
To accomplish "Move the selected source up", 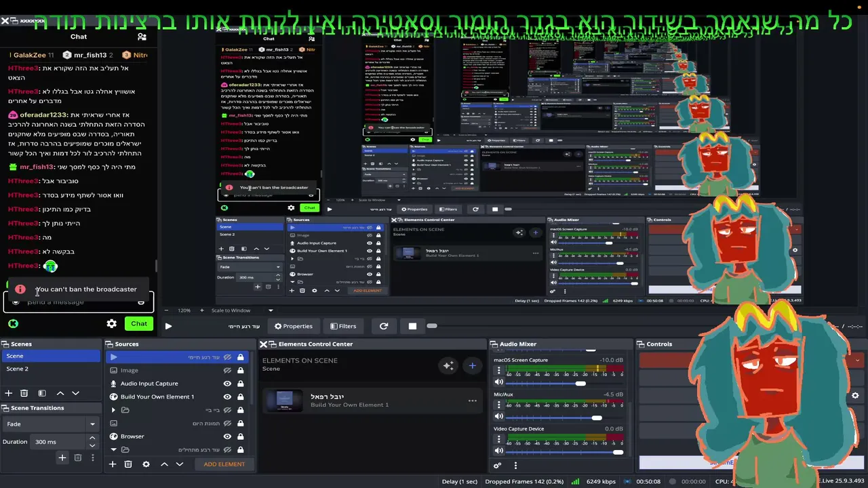I will (164, 464).
